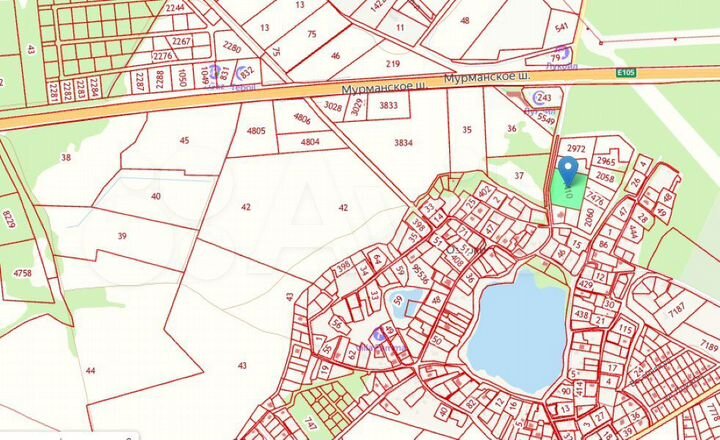Select the small pond near parcel 59
720x440 pixels.
tap(406, 305)
